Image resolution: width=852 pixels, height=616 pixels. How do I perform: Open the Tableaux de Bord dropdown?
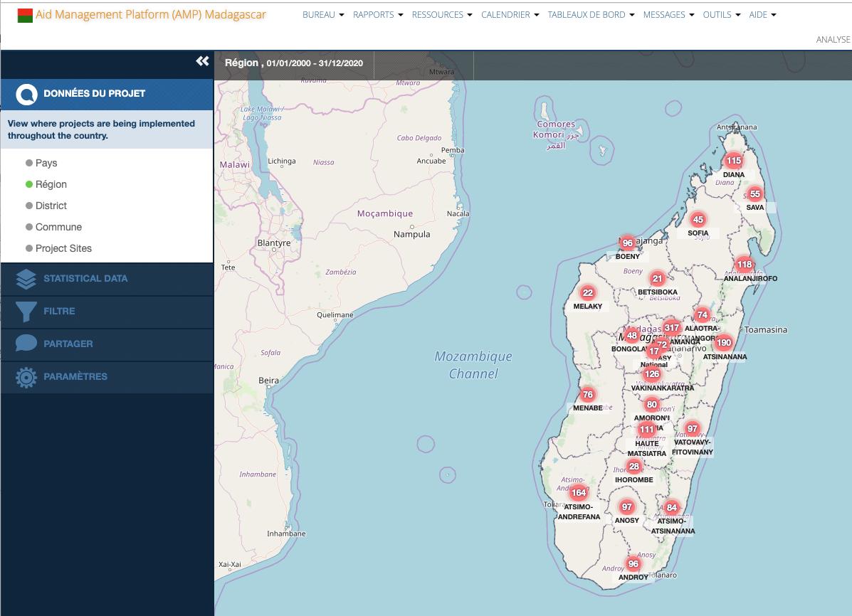[590, 14]
